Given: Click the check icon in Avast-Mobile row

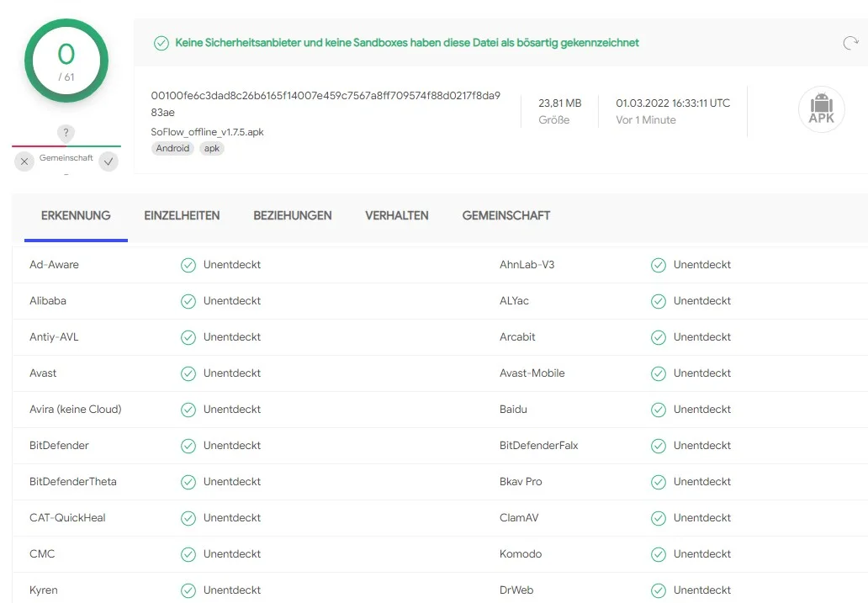Looking at the screenshot, I should [659, 373].
